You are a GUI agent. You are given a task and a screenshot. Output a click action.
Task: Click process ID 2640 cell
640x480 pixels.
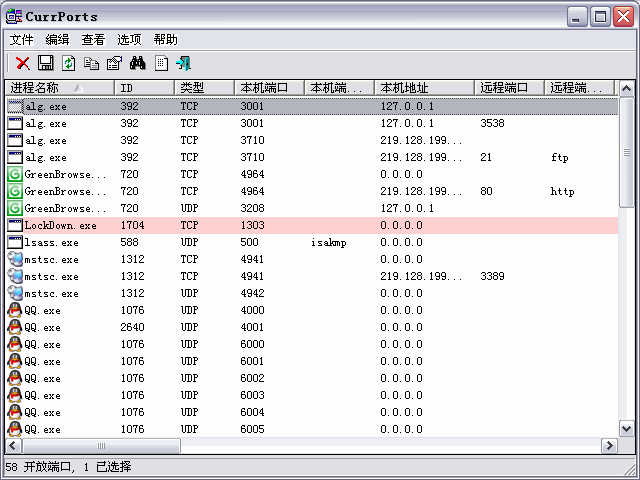tap(132, 327)
